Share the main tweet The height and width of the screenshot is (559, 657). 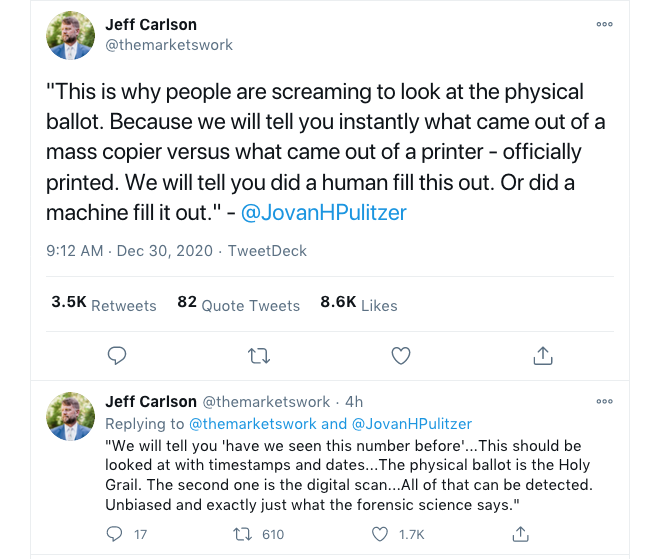[543, 355]
